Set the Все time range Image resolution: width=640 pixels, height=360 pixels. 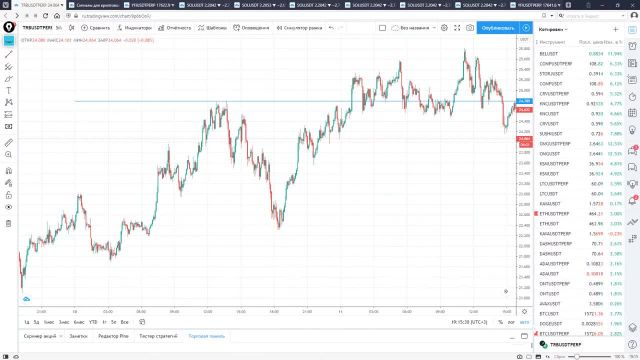coord(124,322)
